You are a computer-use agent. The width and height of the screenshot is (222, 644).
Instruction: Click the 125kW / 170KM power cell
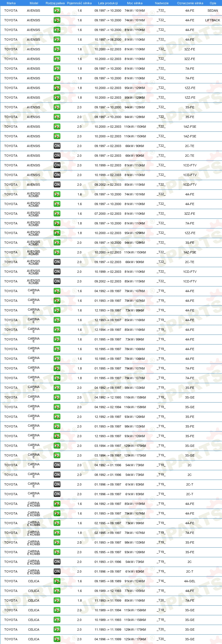[135, 639]
